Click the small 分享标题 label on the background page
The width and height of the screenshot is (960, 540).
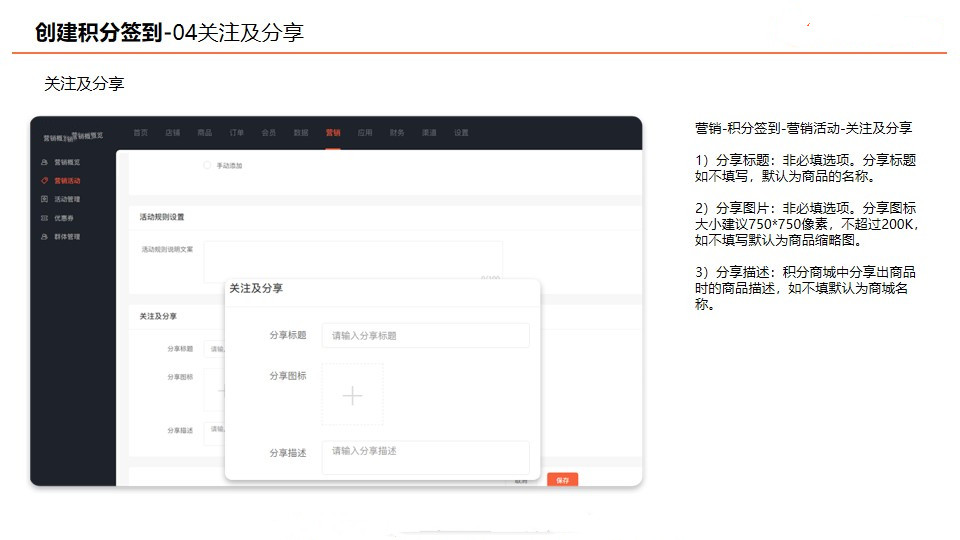180,348
